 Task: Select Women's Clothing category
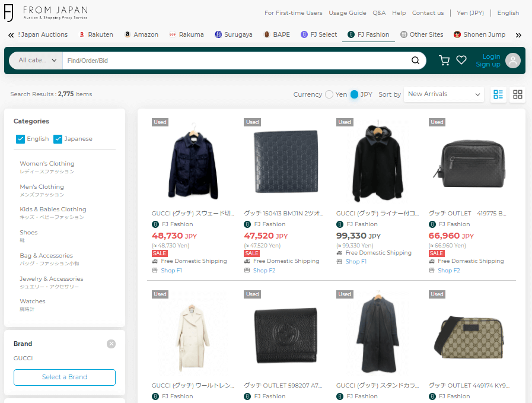(x=47, y=167)
